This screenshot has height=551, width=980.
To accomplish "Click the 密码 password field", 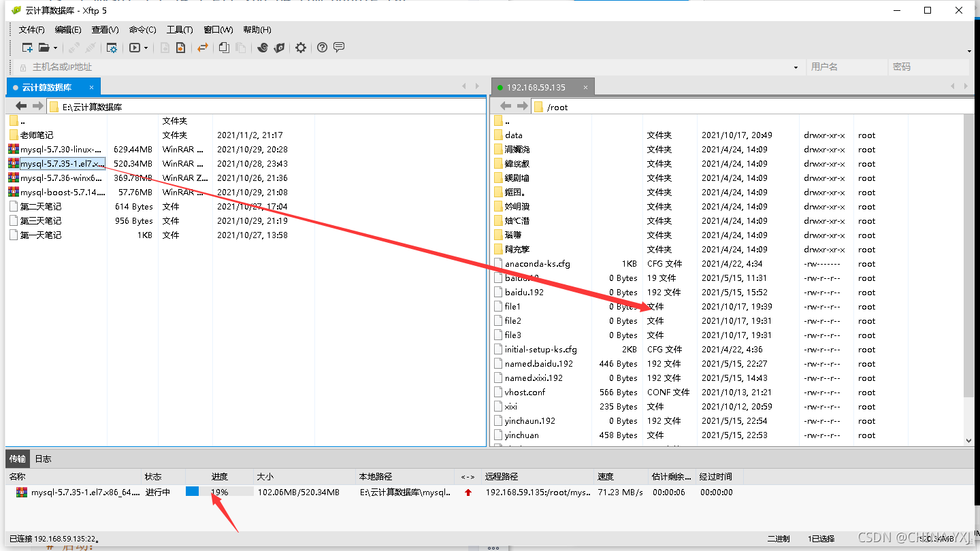I will [928, 67].
